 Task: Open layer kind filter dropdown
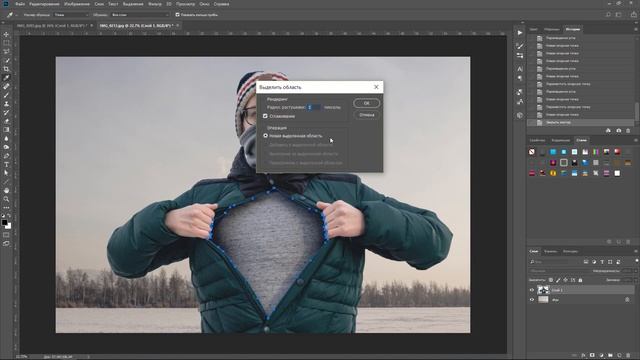pos(555,262)
